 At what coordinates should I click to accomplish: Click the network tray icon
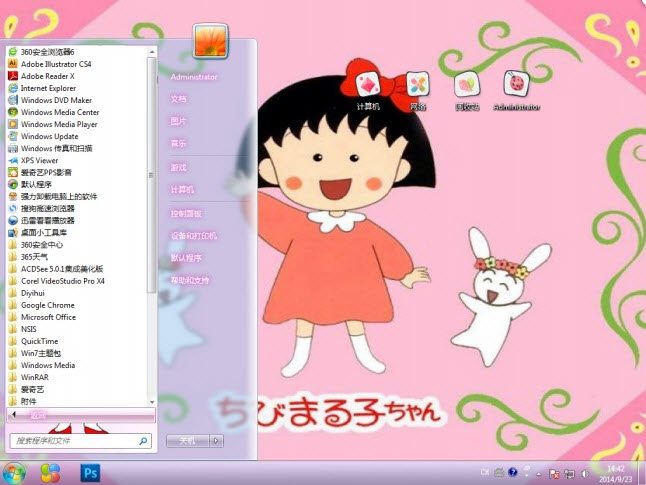[569, 474]
